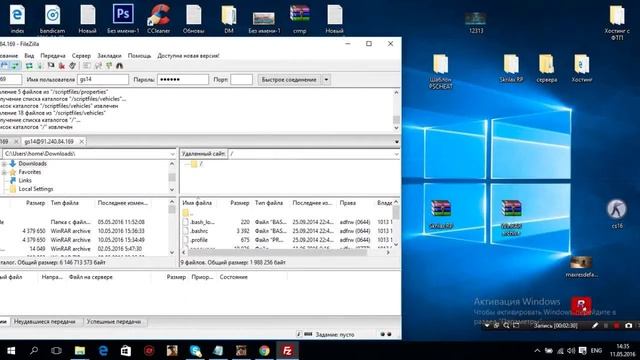The width and height of the screenshot is (640, 360).
Task: Sort remote list by Имя файла header
Action: coord(197,203)
